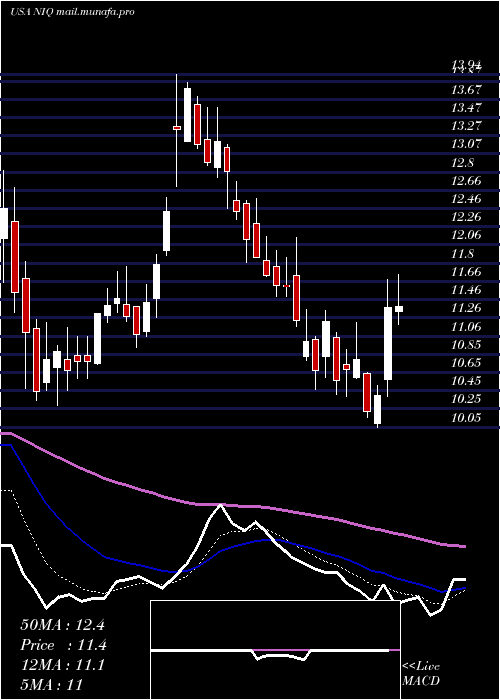The image size is (500, 700).
Task: Click the lowest white candle near 10.05
Action: [378, 409]
